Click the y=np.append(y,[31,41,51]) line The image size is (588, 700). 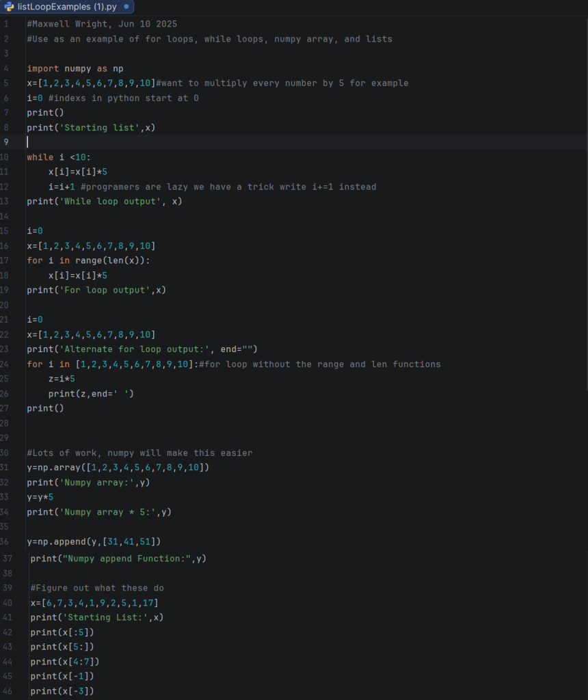[94, 541]
